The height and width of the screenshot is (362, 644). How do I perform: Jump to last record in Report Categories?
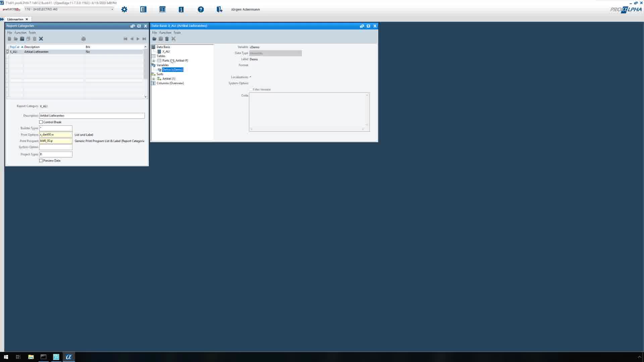coord(144,39)
